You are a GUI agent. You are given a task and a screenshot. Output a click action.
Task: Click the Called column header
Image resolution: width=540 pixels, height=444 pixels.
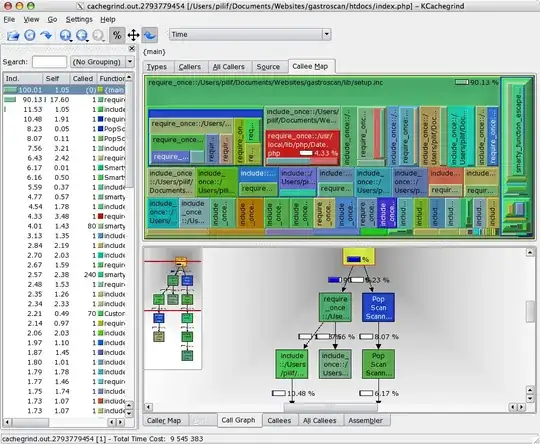tap(83, 79)
